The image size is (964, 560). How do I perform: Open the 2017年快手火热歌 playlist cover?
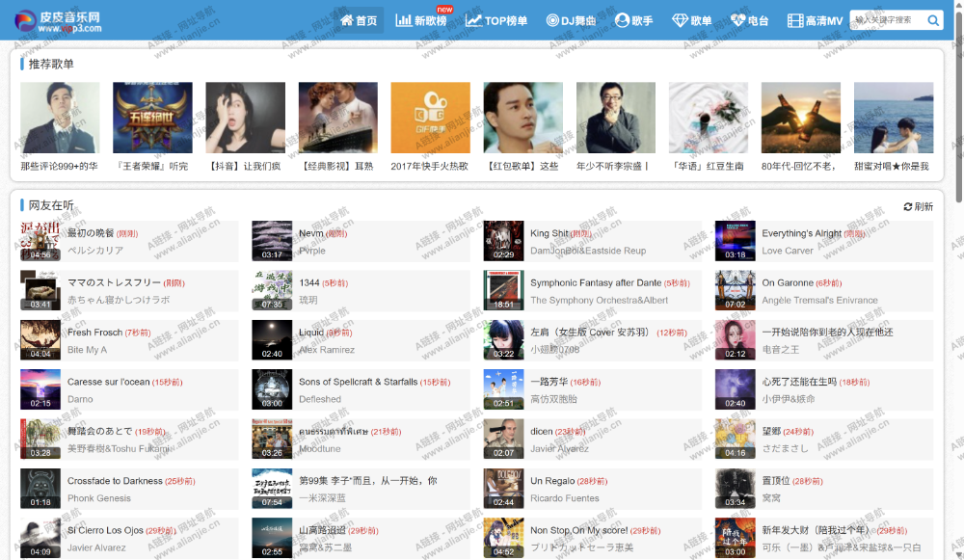[430, 118]
